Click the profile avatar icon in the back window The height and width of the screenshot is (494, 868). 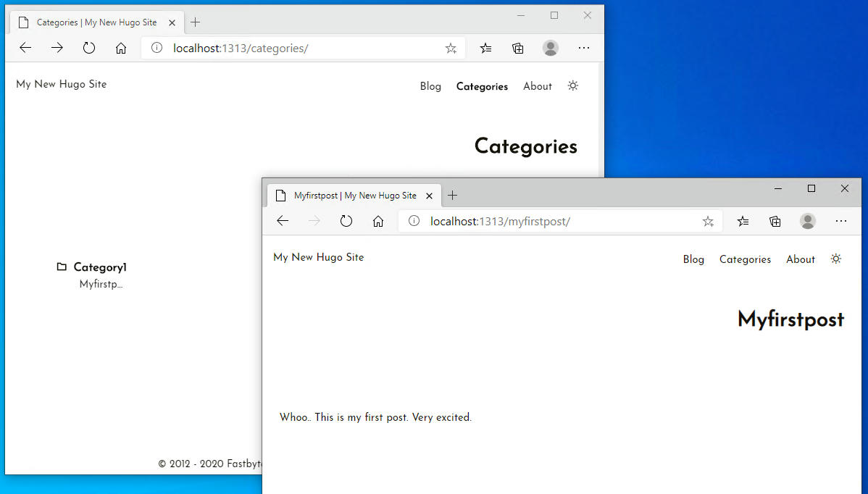[x=551, y=48]
